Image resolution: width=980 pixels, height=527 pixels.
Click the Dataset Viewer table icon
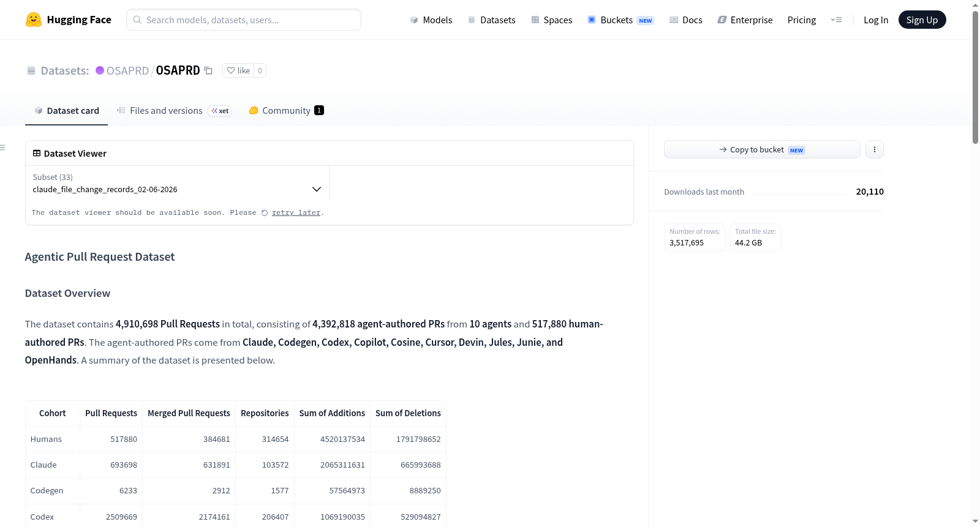37,153
